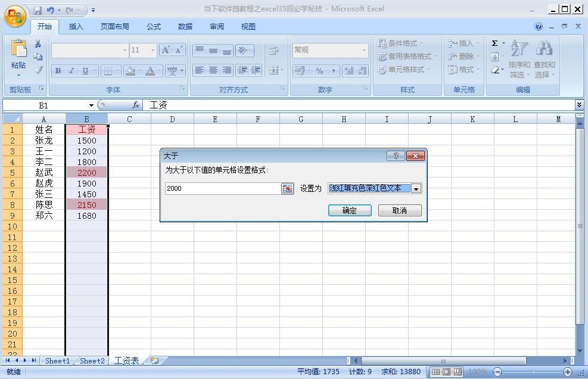
Task: Toggle italic formatting button
Action: 71,71
